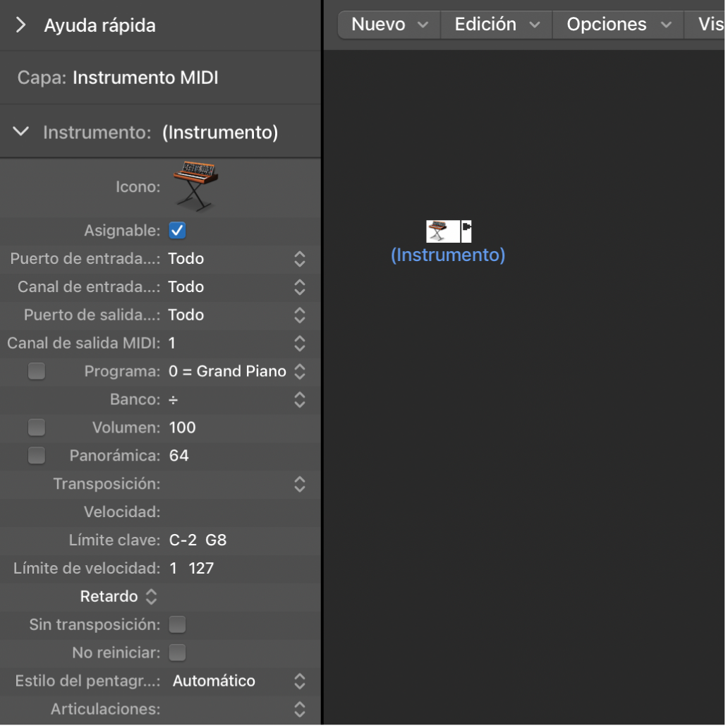Click the synthesizer icon in the inspector
The image size is (728, 726).
tap(195, 186)
